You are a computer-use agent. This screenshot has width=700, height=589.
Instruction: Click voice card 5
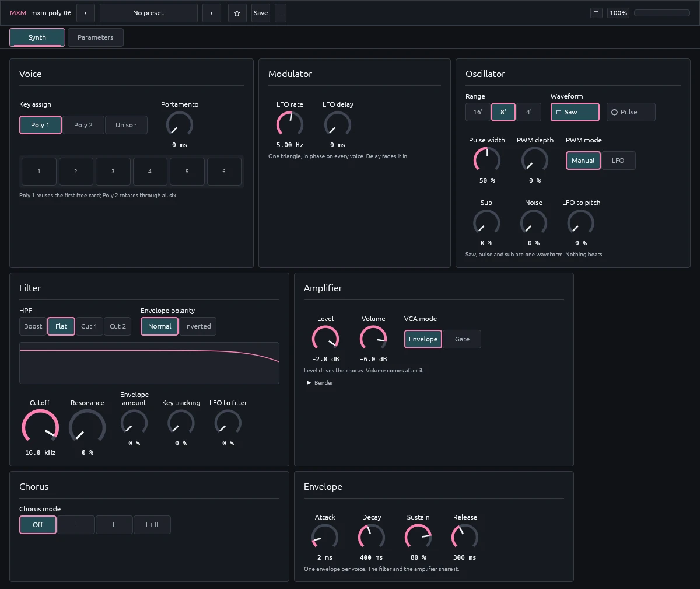click(187, 172)
